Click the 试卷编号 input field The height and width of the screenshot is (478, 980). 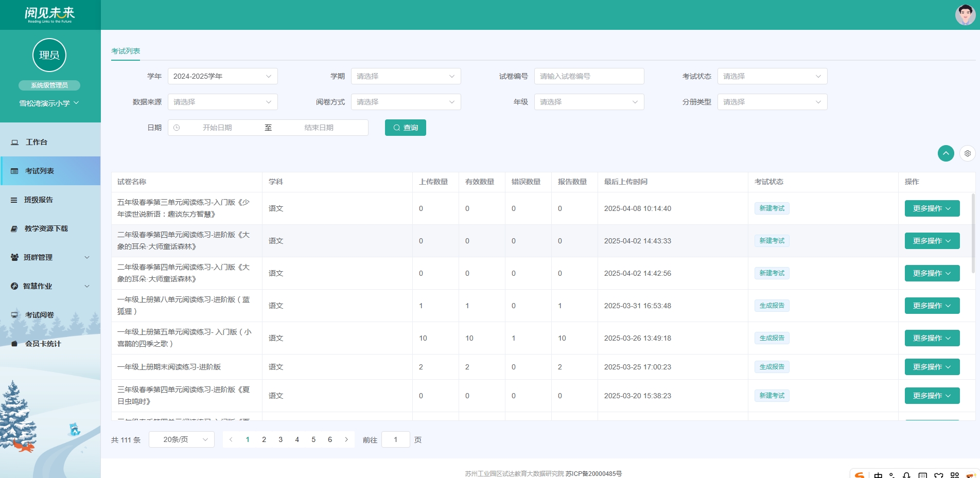coord(589,76)
